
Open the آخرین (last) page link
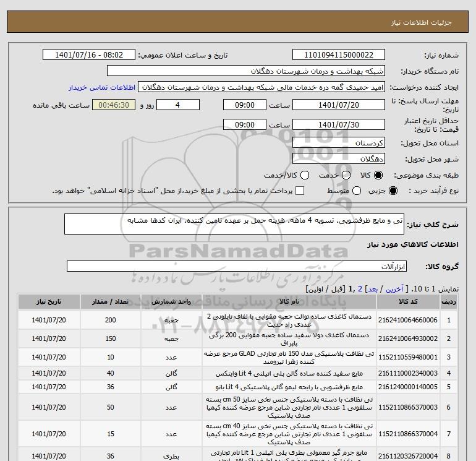pyautogui.click(x=394, y=289)
